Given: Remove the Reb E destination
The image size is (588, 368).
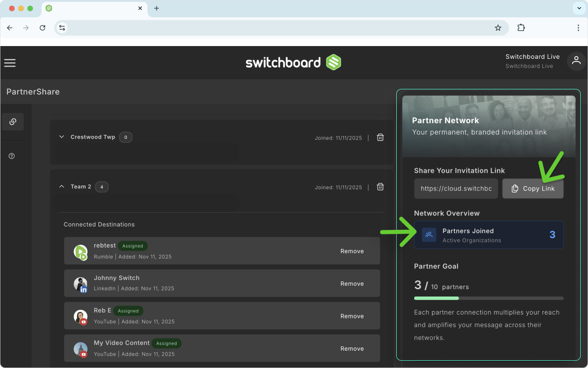Looking at the screenshot, I should point(352,316).
